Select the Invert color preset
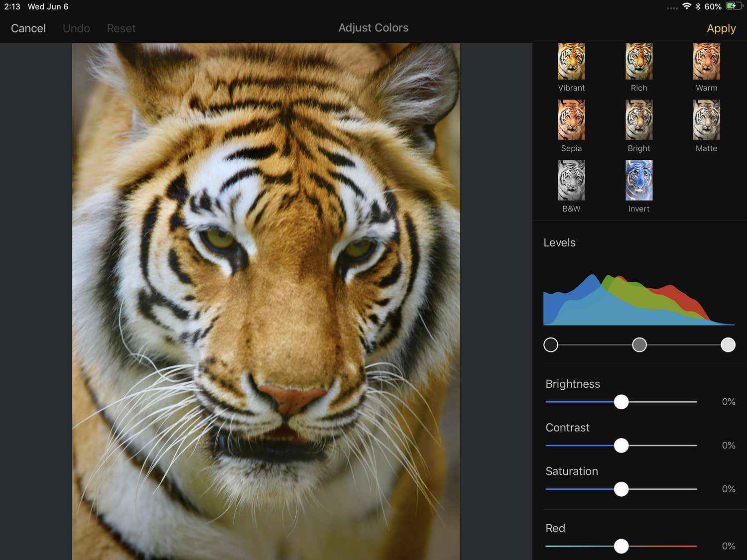Screen dimensions: 747x560 639,180
